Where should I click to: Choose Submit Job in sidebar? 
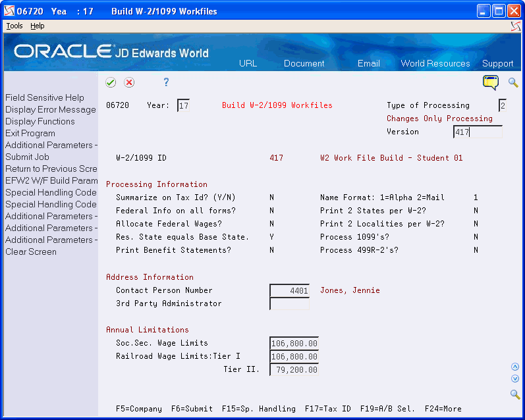(27, 157)
